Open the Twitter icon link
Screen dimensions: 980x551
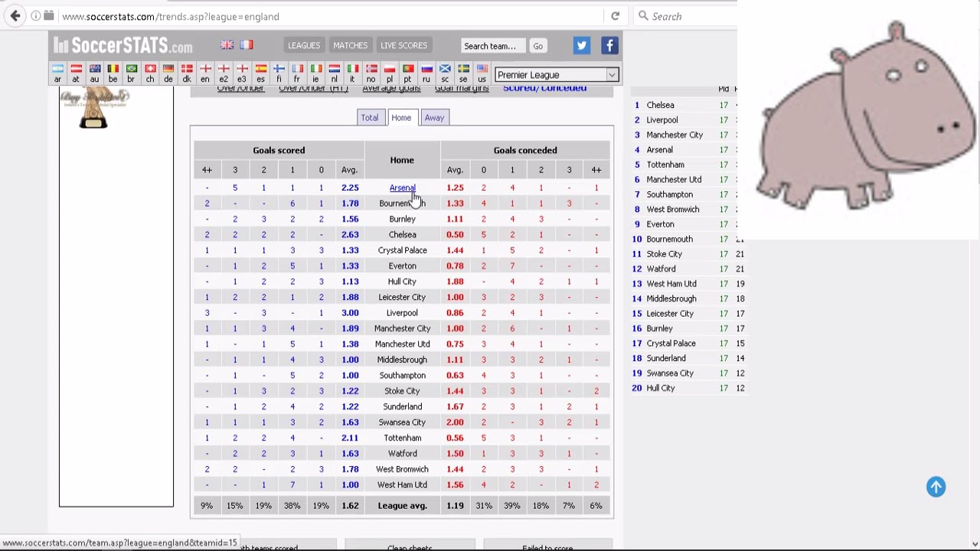click(x=581, y=46)
